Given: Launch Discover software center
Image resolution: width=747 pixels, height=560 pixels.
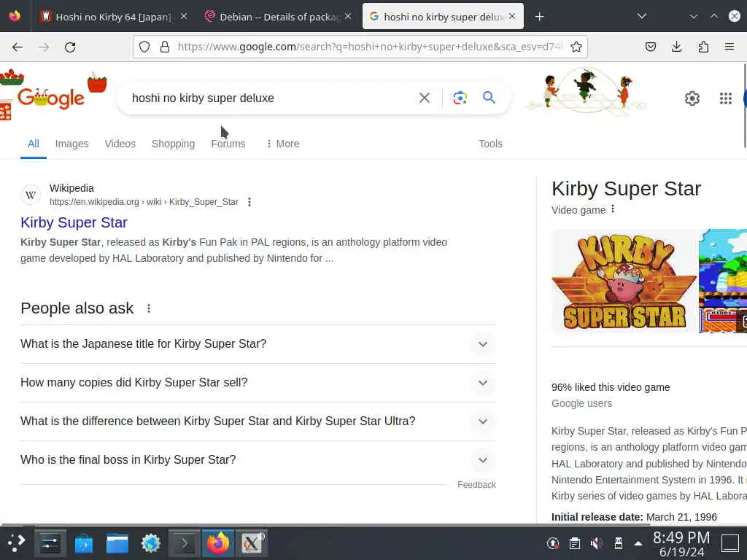Looking at the screenshot, I should tap(84, 542).
